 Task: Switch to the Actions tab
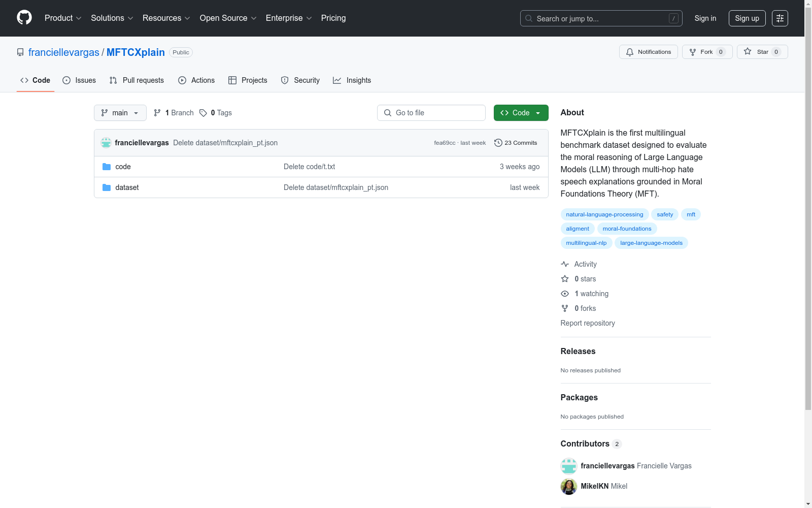pyautogui.click(x=196, y=80)
